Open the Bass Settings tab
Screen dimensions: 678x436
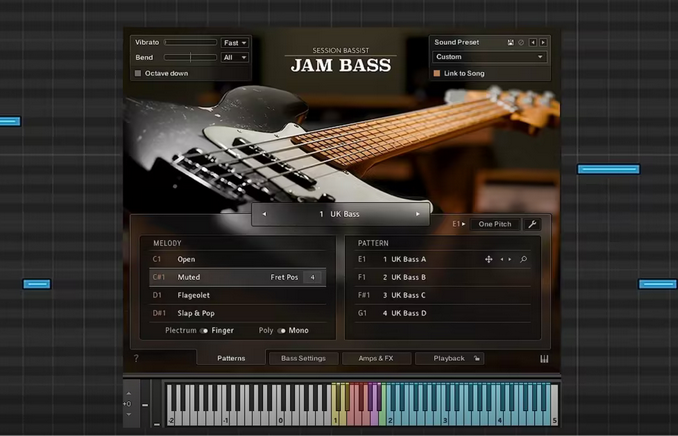[303, 358]
